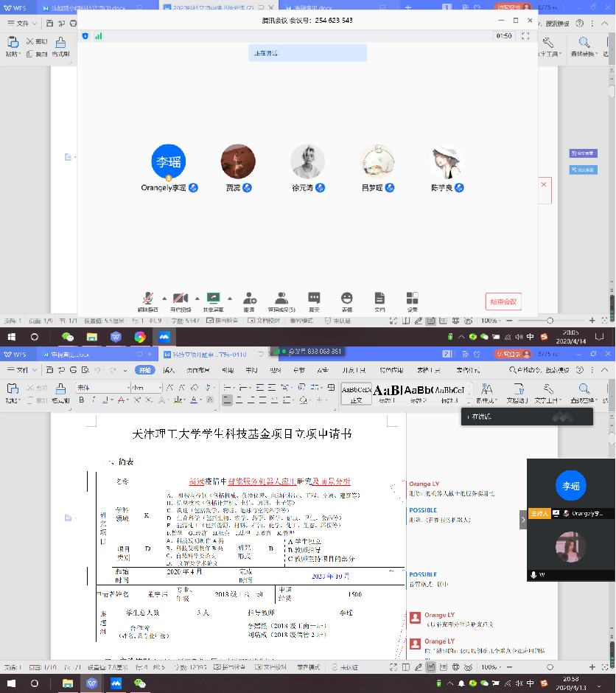Open the meeting documents icon
Viewport: 616px width, 693px height.
(379, 299)
